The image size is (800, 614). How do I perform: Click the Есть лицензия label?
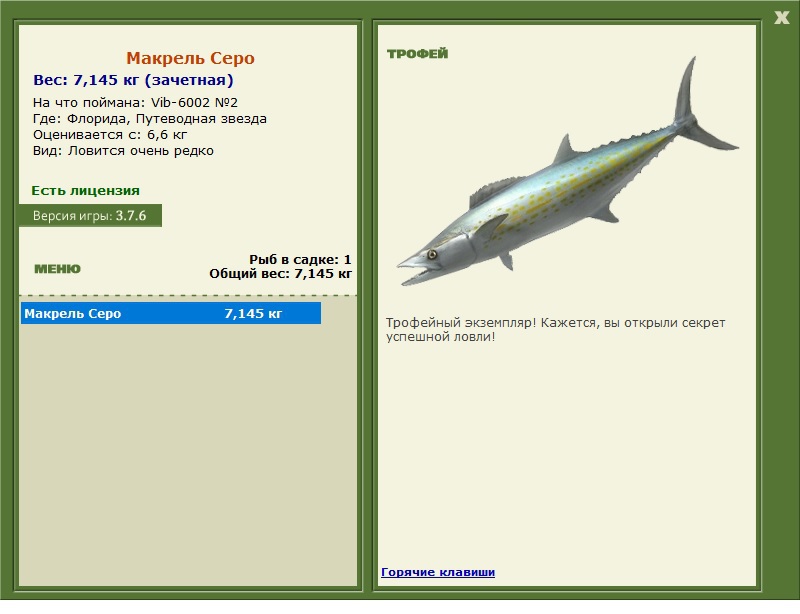[x=85, y=190]
